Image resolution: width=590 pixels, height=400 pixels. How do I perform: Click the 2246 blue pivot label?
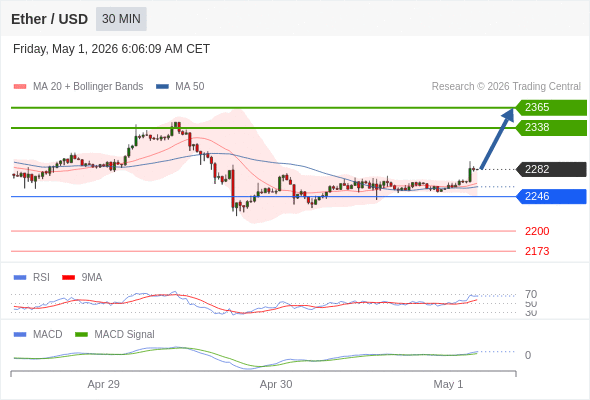[x=551, y=196]
